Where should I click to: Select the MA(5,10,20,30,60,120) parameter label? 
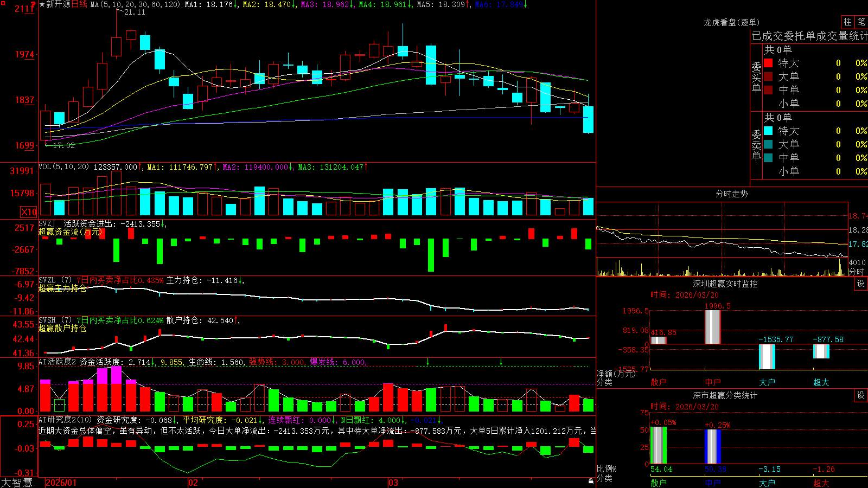click(x=135, y=4)
